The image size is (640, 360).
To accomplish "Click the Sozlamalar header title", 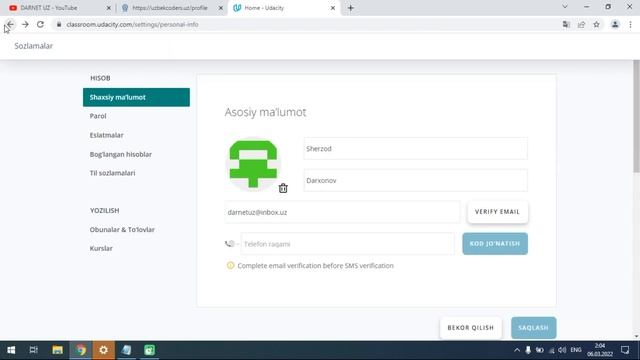I will tap(33, 46).
